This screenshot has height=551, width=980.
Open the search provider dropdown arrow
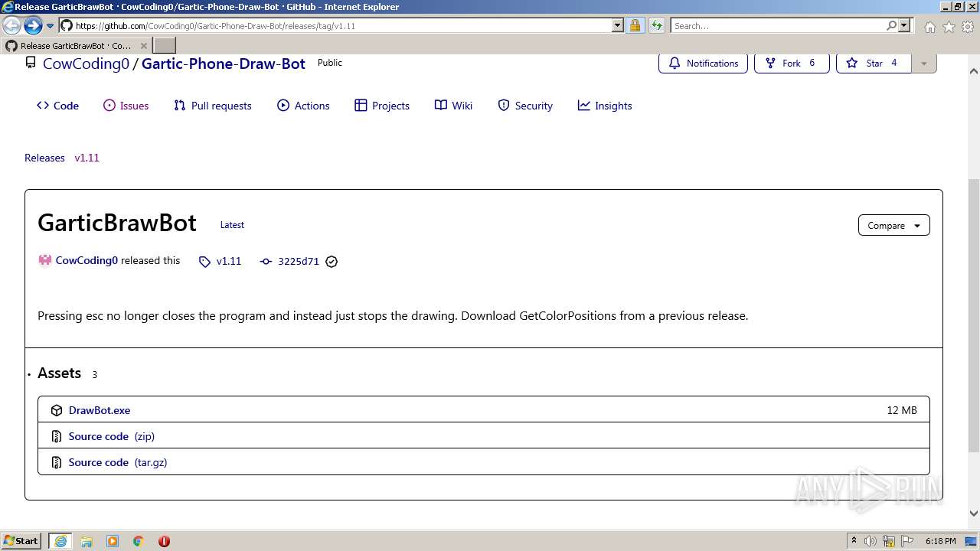click(904, 25)
